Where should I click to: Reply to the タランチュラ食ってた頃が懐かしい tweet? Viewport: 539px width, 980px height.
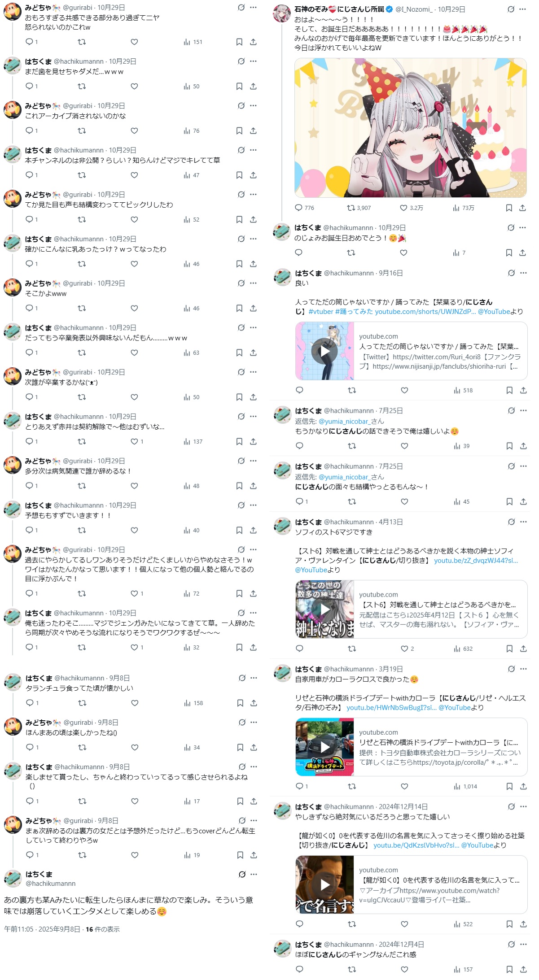[30, 703]
